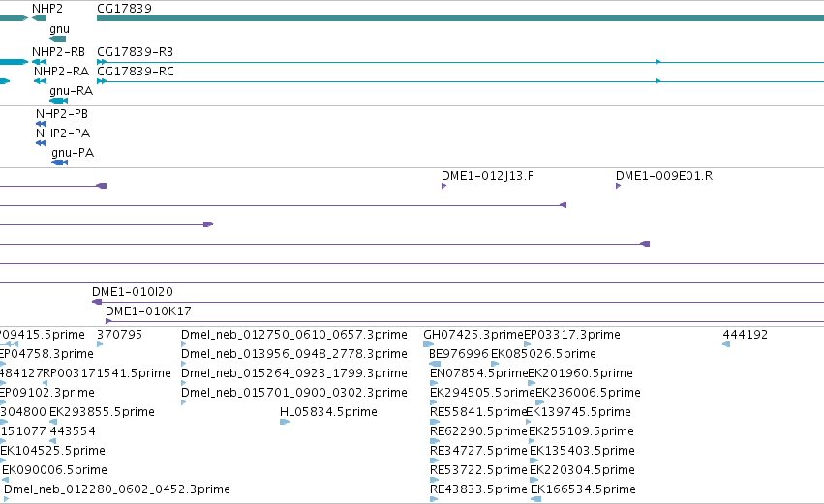
Task: Click BAC end DME1-012J13.F
Action: coord(487,176)
